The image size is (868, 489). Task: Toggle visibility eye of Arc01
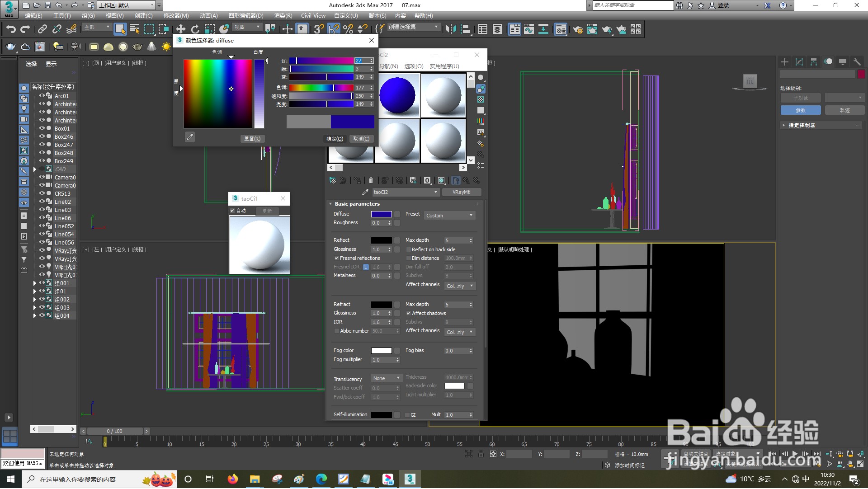(x=42, y=96)
